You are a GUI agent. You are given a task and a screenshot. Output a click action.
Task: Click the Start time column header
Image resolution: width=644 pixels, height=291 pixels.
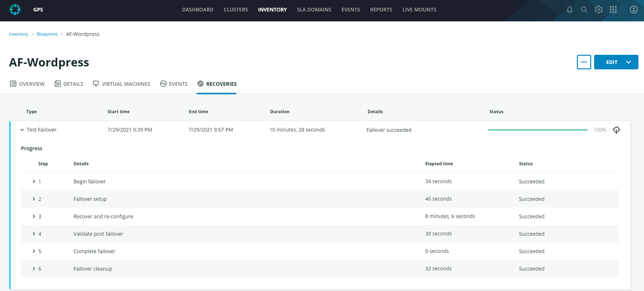(x=118, y=111)
